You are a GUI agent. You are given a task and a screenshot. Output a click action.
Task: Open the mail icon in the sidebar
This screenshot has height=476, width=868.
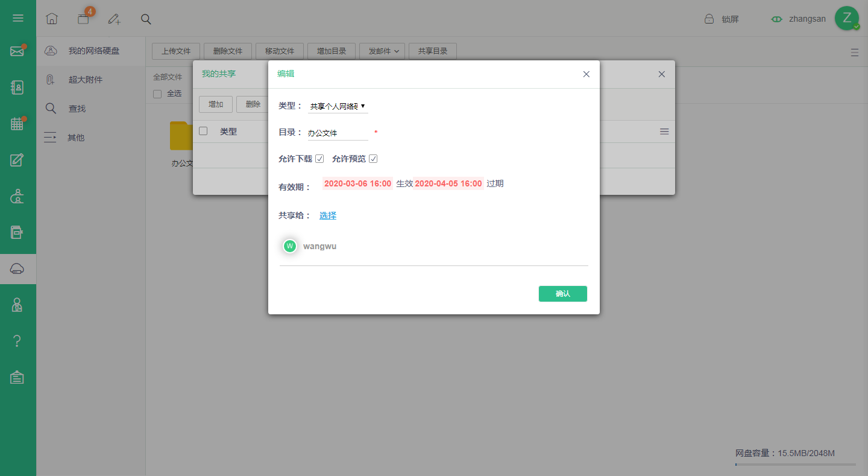coord(17,51)
